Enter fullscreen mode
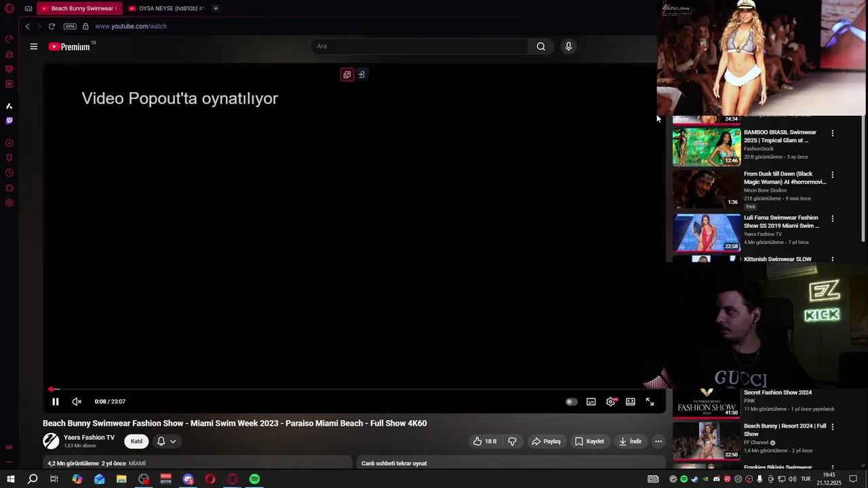Viewport: 868px width, 488px height. click(650, 402)
